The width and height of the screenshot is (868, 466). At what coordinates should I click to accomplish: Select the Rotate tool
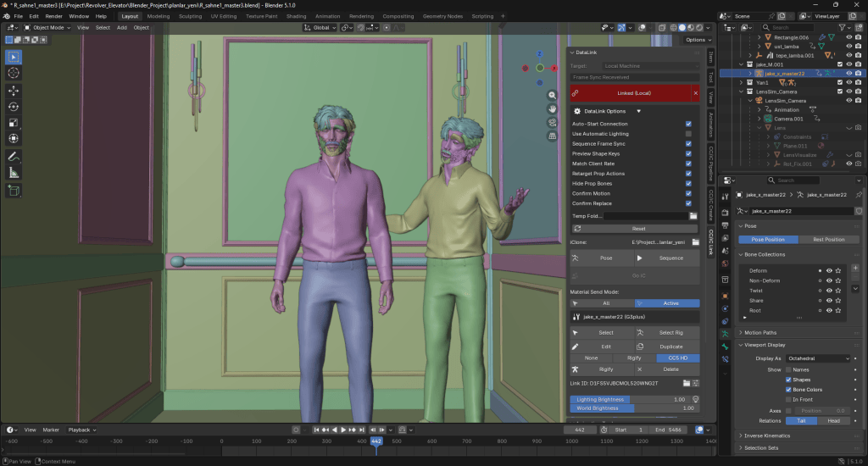click(x=14, y=107)
